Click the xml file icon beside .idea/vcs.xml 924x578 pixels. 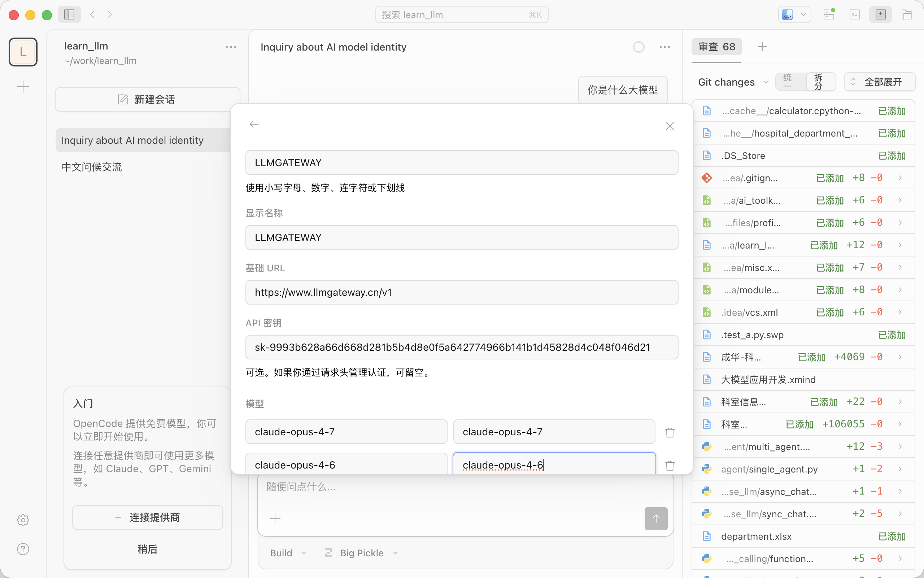(707, 312)
